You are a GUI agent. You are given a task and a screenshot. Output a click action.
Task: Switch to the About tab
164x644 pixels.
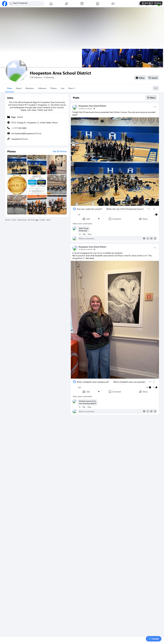[x=19, y=88]
